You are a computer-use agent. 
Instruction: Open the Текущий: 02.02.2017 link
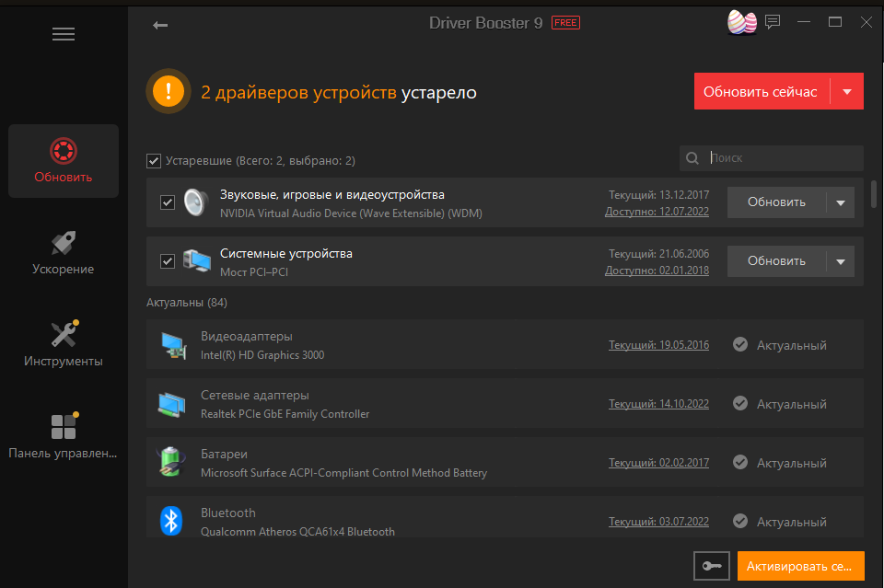(x=658, y=463)
